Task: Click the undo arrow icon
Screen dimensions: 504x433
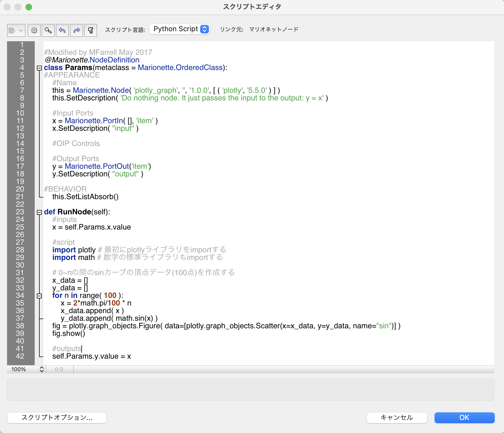Action: (x=62, y=30)
